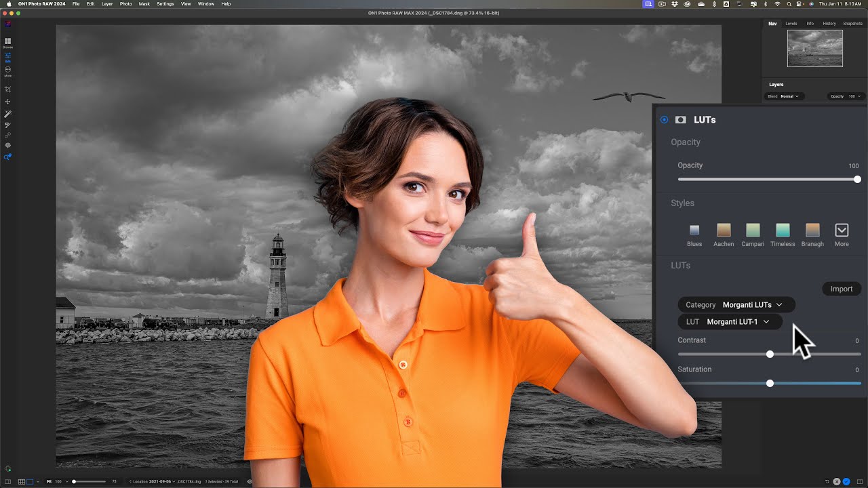Switch to grid view in bottom bar
The width and height of the screenshot is (868, 488).
(x=22, y=481)
